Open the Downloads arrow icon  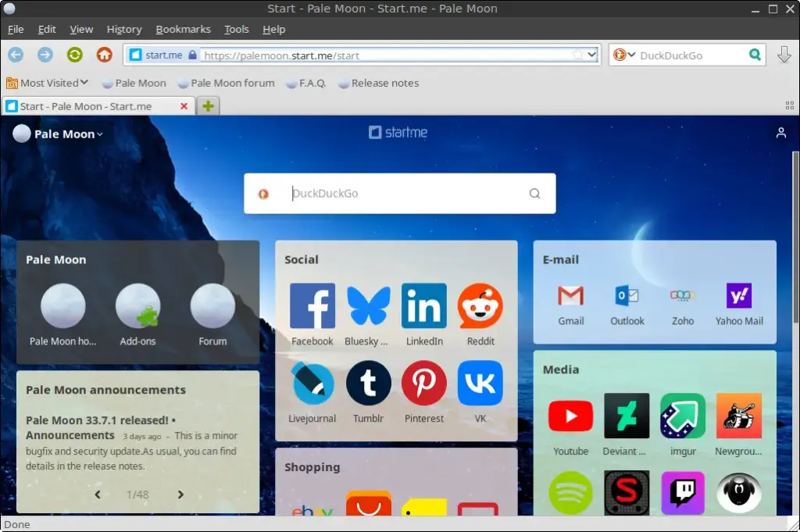pyautogui.click(x=784, y=55)
